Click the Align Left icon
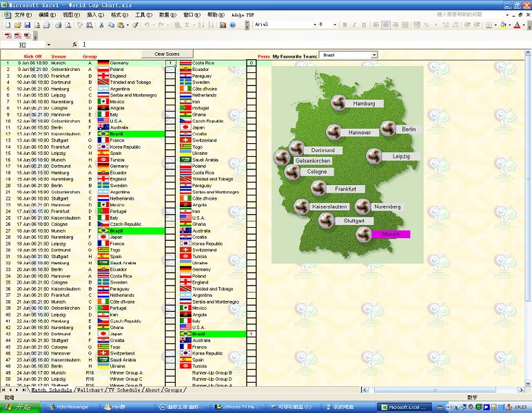The image size is (532, 413). (x=376, y=25)
